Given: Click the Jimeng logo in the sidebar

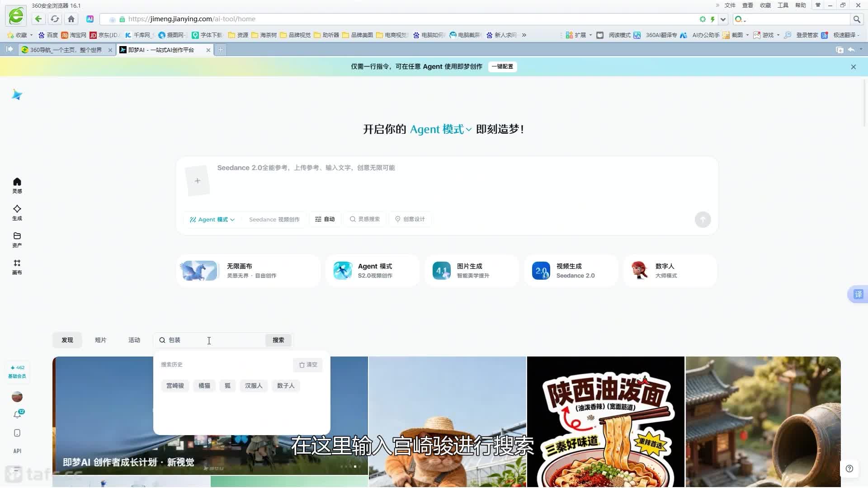Looking at the screenshot, I should click(x=17, y=94).
